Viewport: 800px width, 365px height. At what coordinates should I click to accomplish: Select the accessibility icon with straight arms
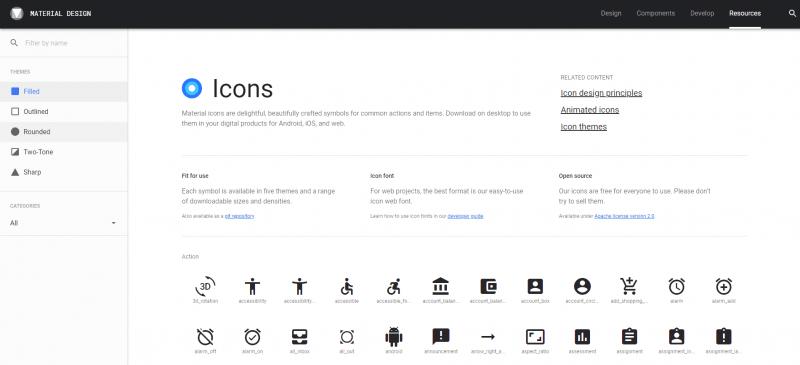point(252,286)
